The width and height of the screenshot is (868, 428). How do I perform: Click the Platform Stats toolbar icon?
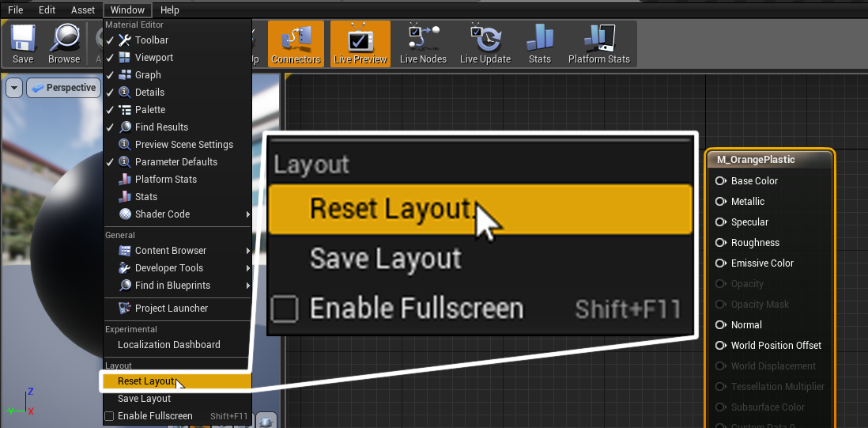pyautogui.click(x=599, y=44)
